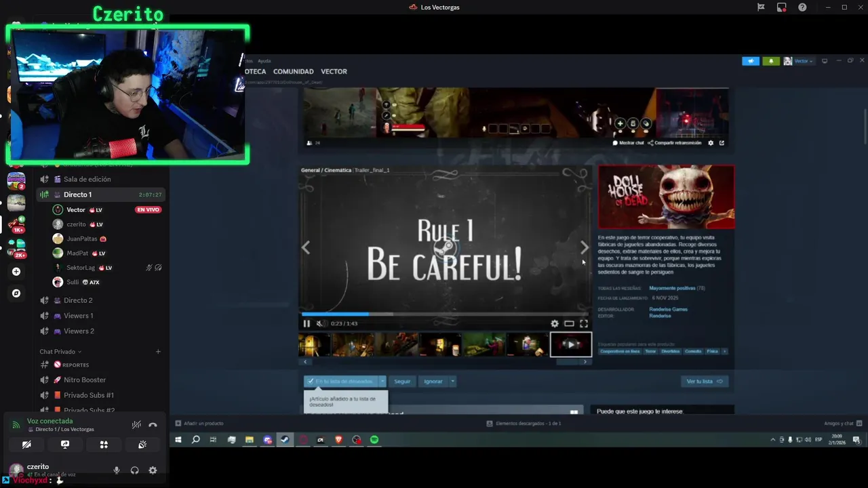The width and height of the screenshot is (868, 488).
Task: Seek on the trailer progress bar
Action: point(446,314)
